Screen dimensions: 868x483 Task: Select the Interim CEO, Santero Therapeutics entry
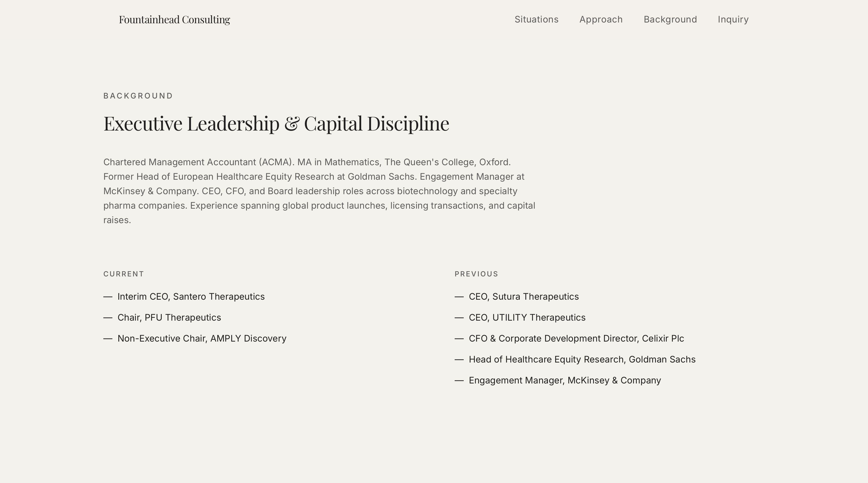(x=191, y=297)
